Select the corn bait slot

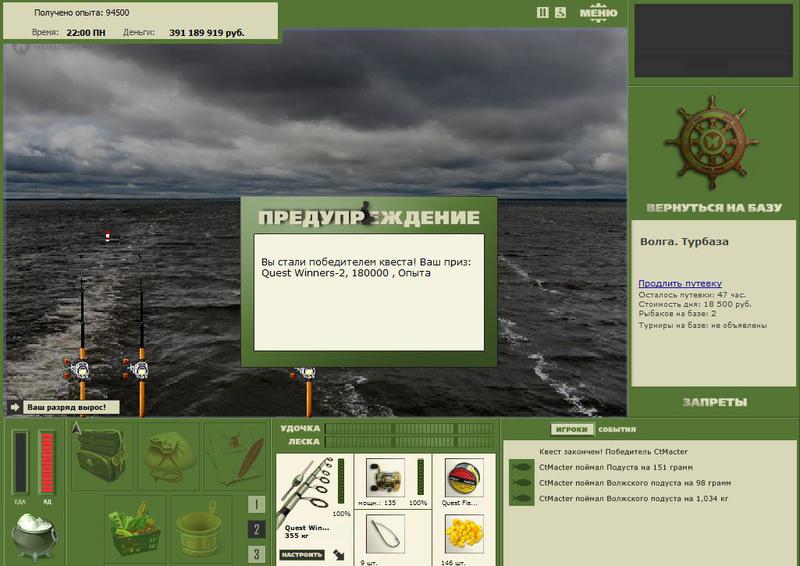tap(464, 534)
